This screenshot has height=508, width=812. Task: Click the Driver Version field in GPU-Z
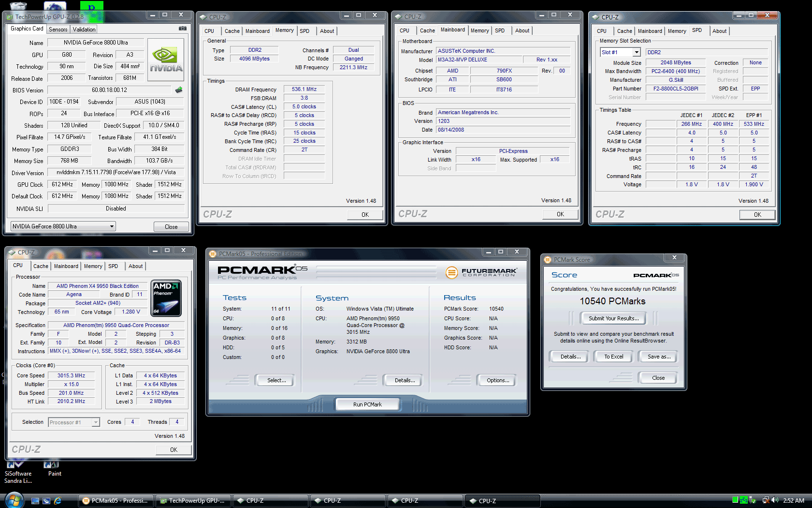[x=116, y=172]
